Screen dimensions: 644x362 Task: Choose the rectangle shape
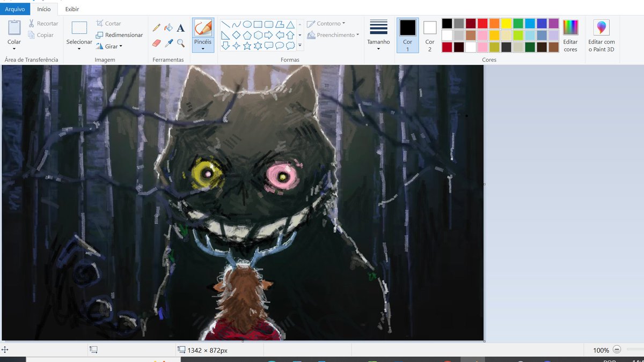(x=258, y=24)
